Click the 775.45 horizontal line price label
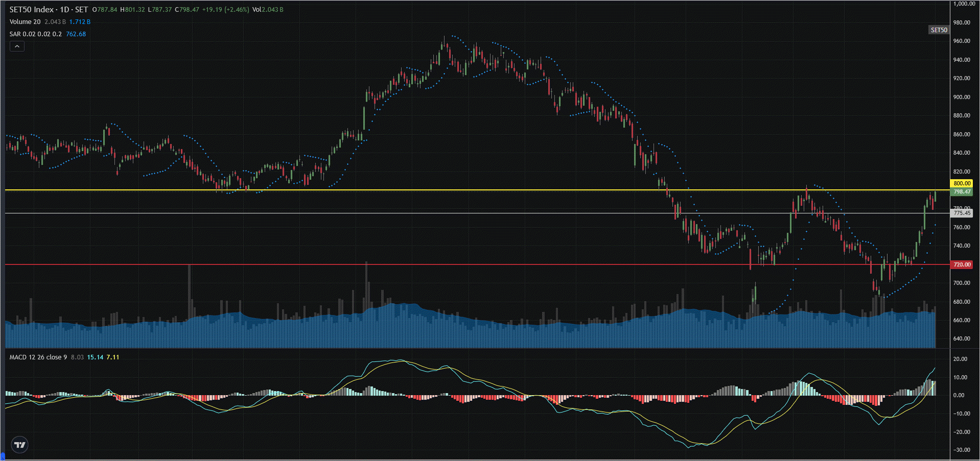Viewport: 980px width, 461px height. (962, 213)
